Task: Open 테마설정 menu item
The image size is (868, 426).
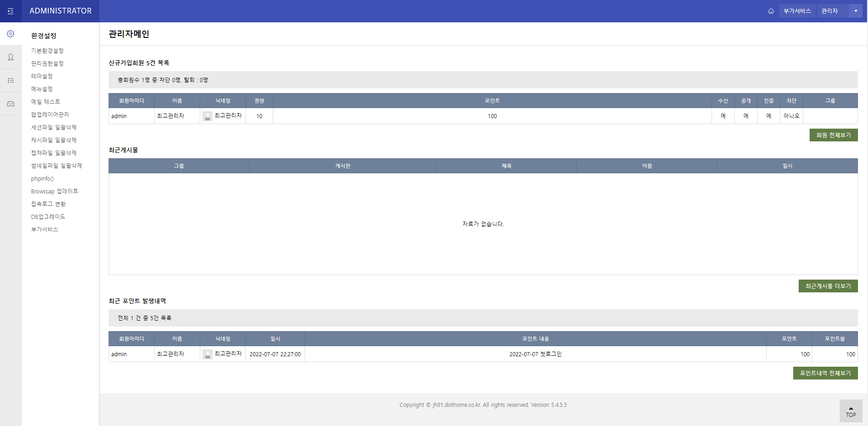Action: 42,76
